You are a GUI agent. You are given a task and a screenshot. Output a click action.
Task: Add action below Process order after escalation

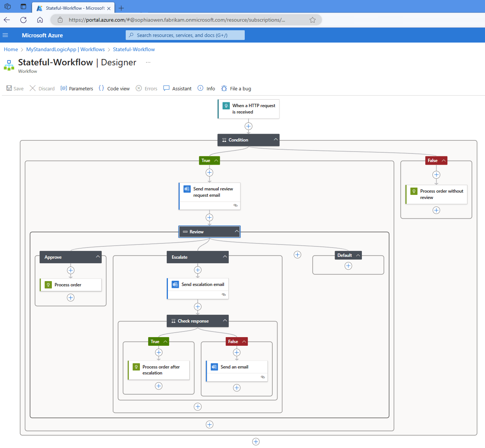coord(159,386)
